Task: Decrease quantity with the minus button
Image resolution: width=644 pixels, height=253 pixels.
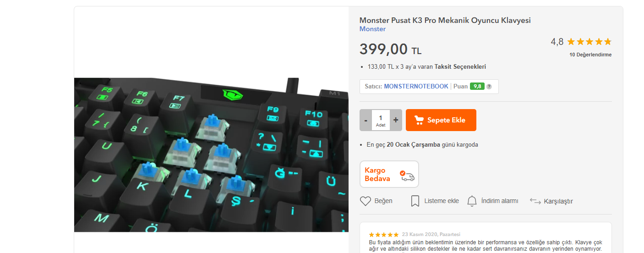Action: 366,120
